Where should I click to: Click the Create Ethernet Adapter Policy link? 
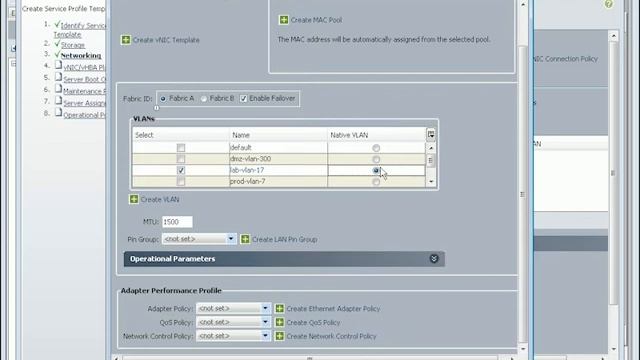(x=333, y=309)
